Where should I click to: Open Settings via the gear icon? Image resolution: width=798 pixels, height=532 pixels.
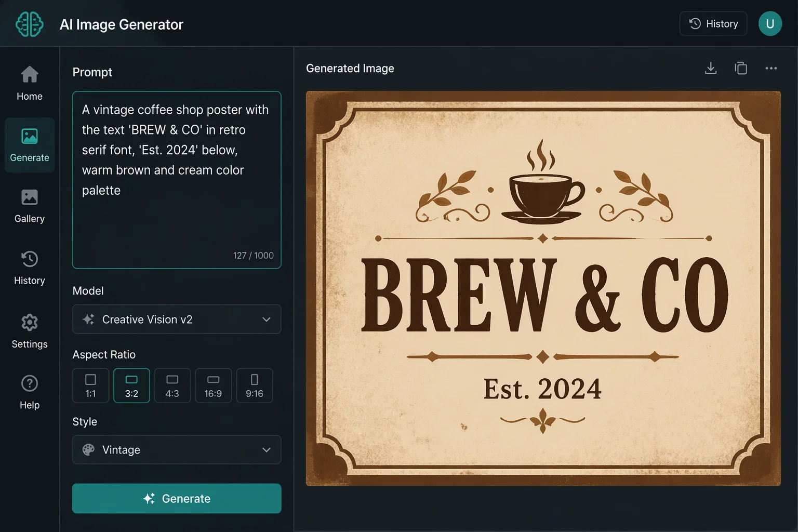click(x=30, y=330)
